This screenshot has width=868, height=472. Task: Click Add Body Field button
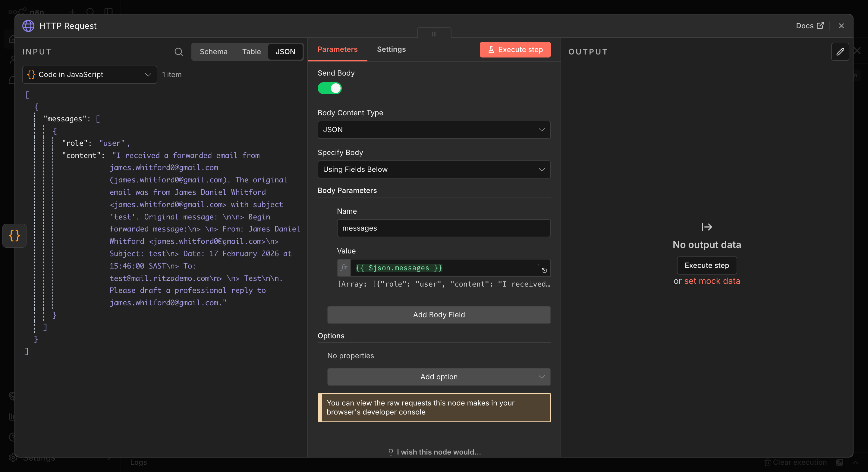439,315
